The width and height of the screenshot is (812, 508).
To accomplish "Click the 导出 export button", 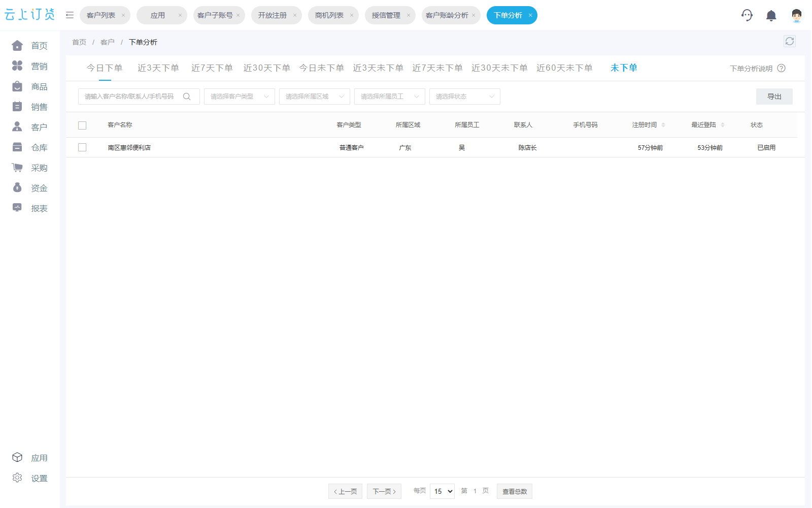I will pos(774,97).
